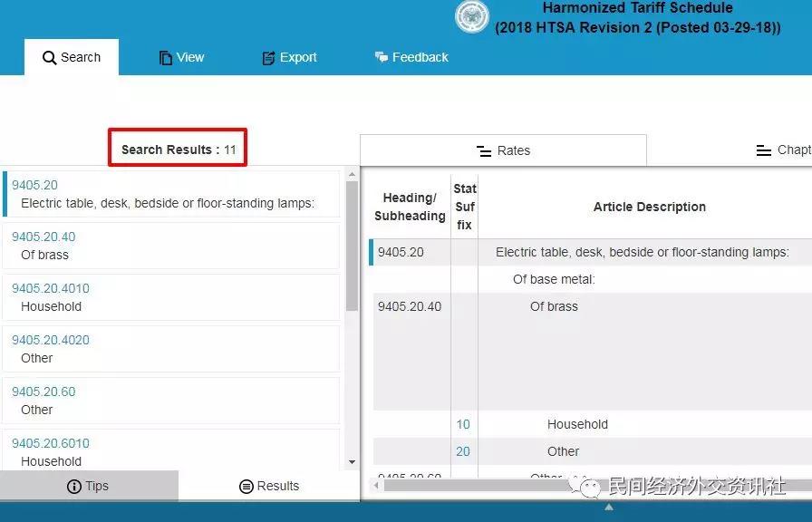812x522 pixels.
Task: Open search result 9405.20
Action: [171, 194]
